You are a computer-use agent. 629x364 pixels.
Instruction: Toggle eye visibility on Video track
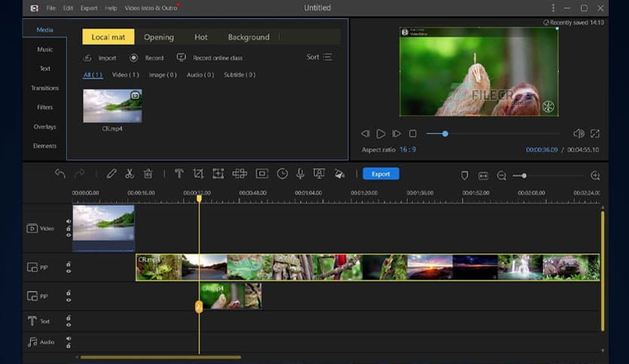(68, 235)
